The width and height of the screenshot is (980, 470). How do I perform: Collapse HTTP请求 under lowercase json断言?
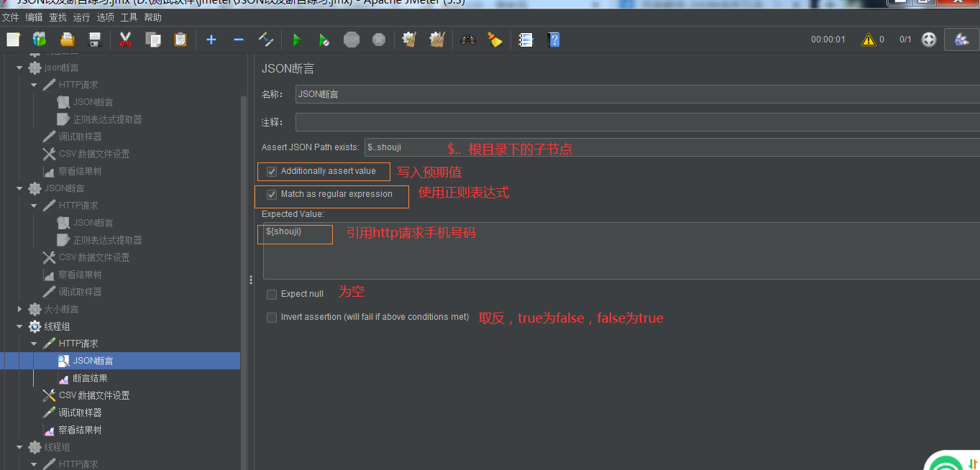click(34, 85)
